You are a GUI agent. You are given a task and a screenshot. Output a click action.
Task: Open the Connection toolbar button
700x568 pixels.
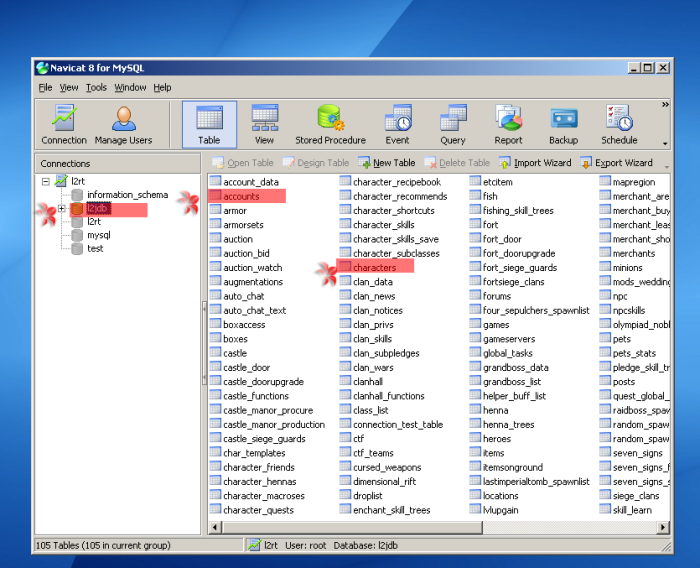coord(64,125)
